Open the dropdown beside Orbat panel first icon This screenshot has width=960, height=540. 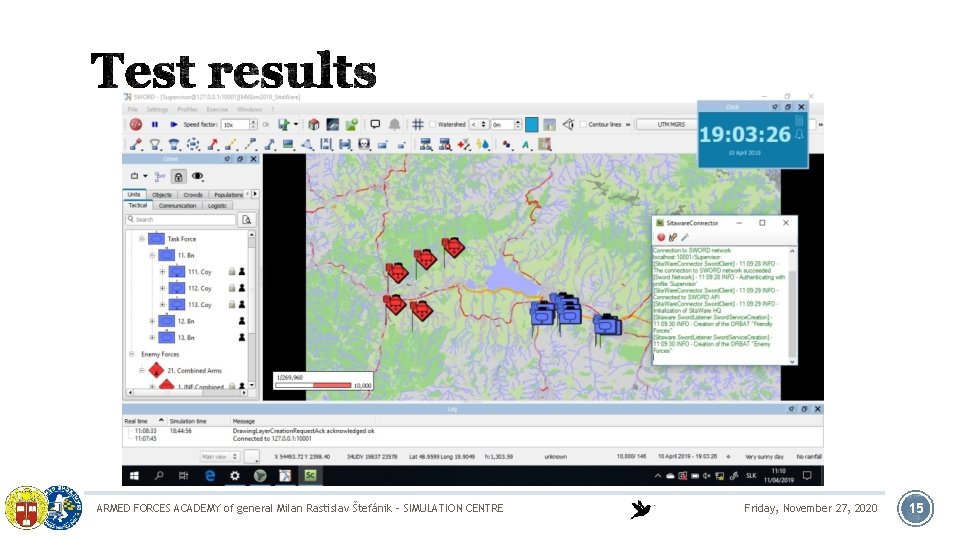click(145, 176)
